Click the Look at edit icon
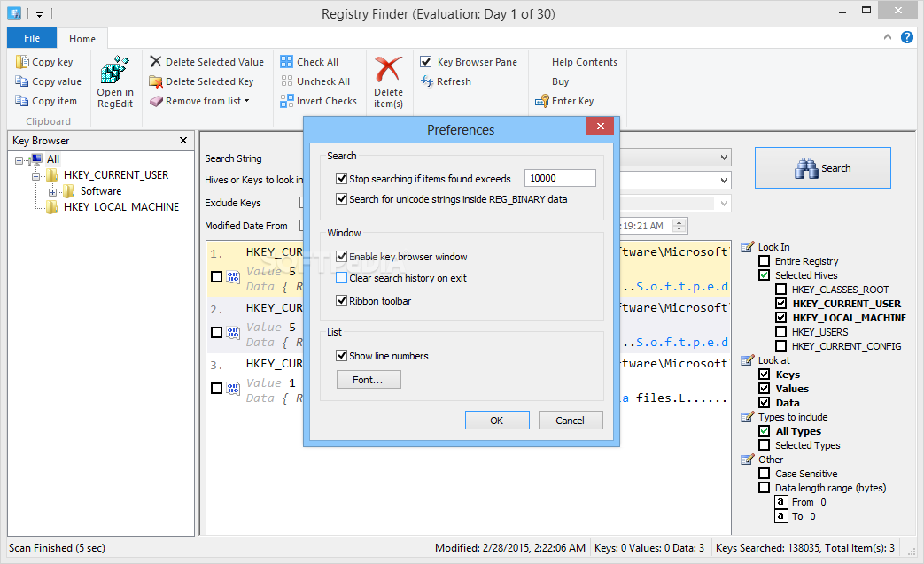 click(747, 359)
